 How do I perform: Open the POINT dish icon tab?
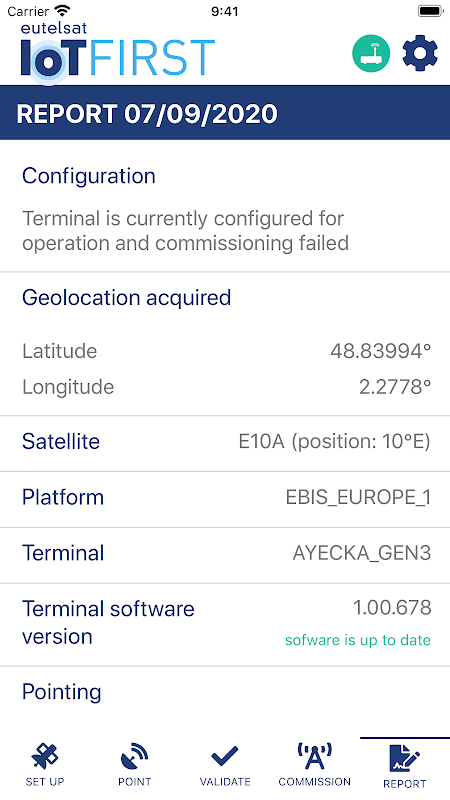coord(135,764)
